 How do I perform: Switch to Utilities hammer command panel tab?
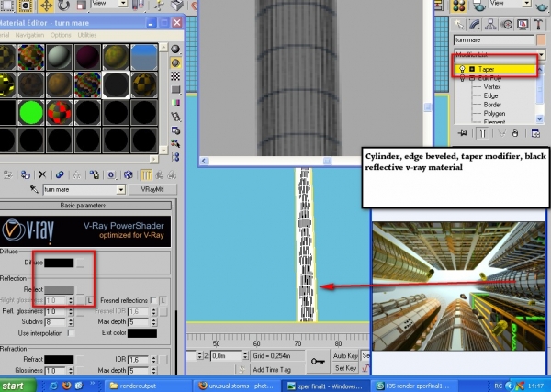[x=538, y=24]
